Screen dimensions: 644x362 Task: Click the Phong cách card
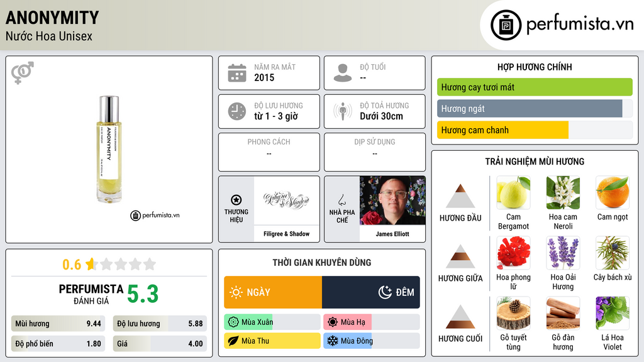coord(269,152)
